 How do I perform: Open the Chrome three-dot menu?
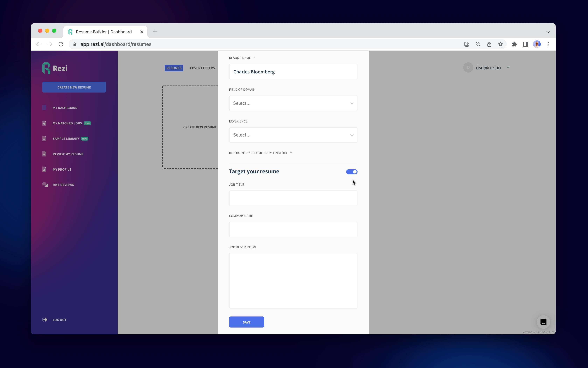[548, 44]
